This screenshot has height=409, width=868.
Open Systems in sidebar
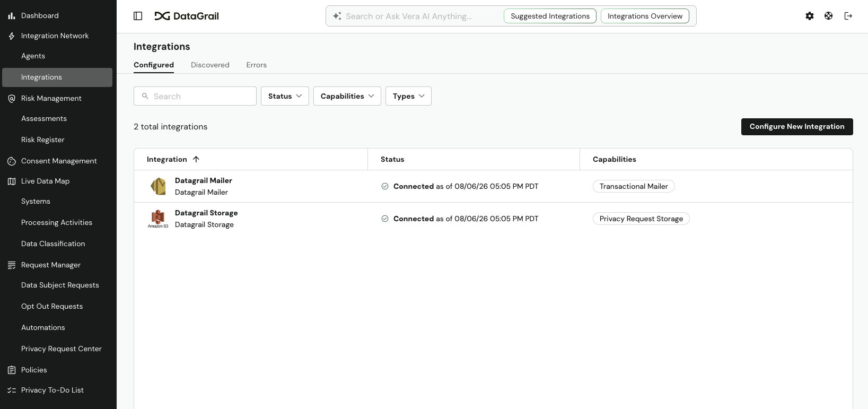pos(36,202)
